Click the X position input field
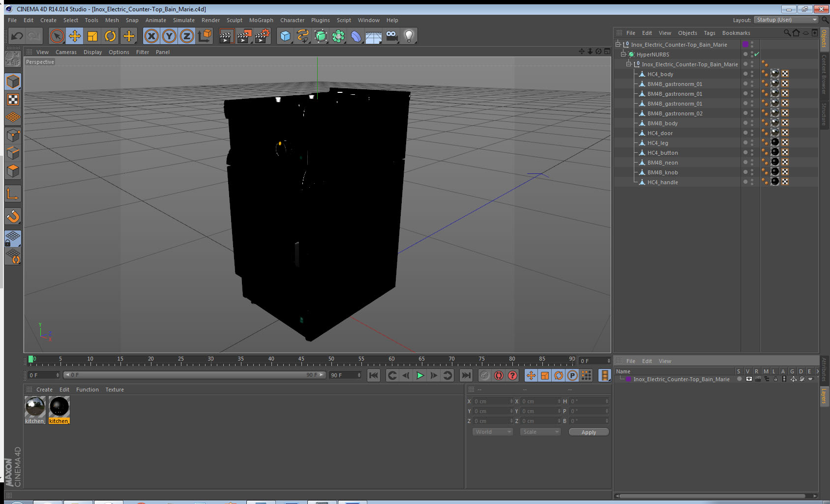This screenshot has height=504, width=830. tap(493, 401)
